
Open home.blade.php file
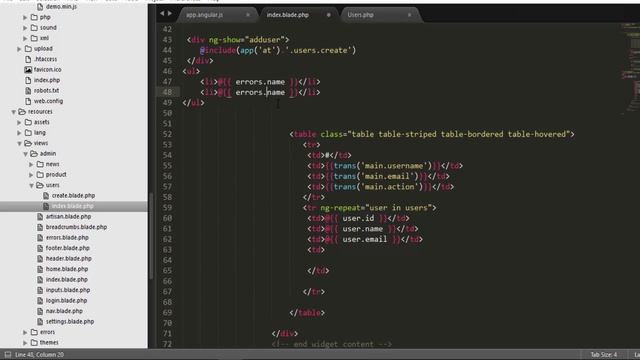click(x=67, y=269)
